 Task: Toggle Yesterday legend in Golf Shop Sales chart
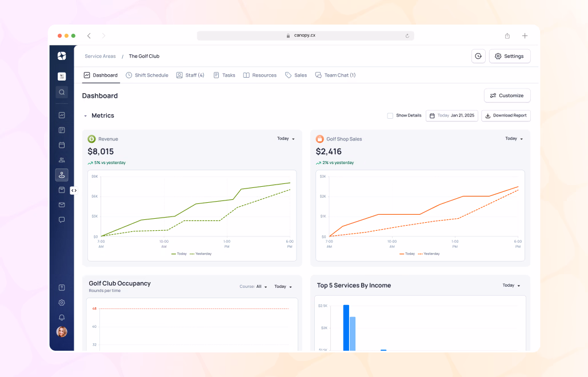click(x=429, y=254)
